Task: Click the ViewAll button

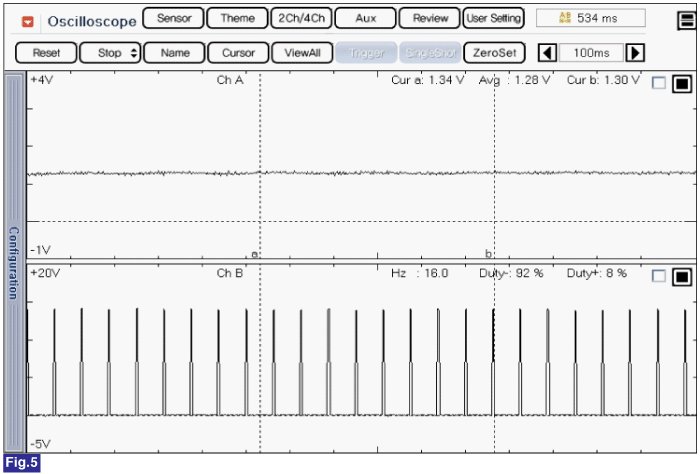Action: tap(301, 53)
